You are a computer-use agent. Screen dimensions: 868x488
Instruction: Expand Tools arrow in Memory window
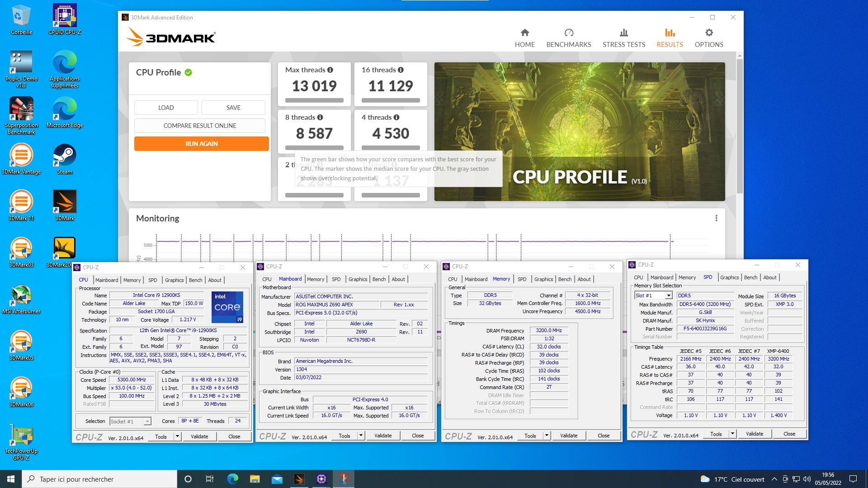(547, 436)
